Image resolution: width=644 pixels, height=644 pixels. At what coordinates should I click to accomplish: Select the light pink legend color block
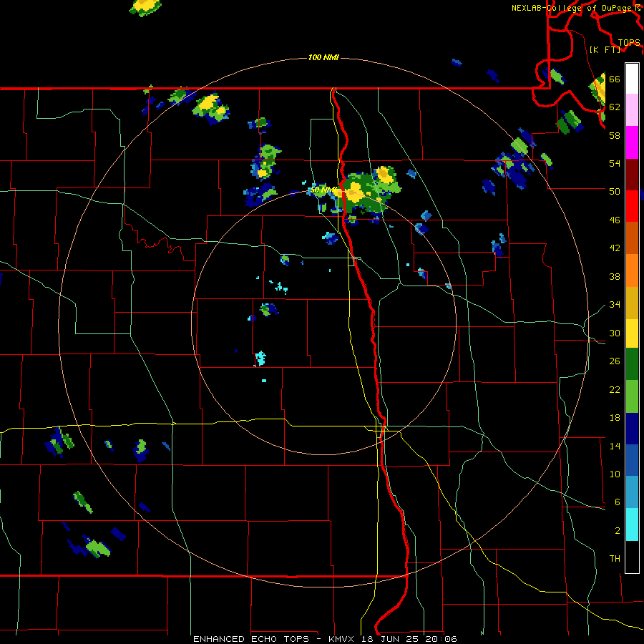tap(632, 110)
